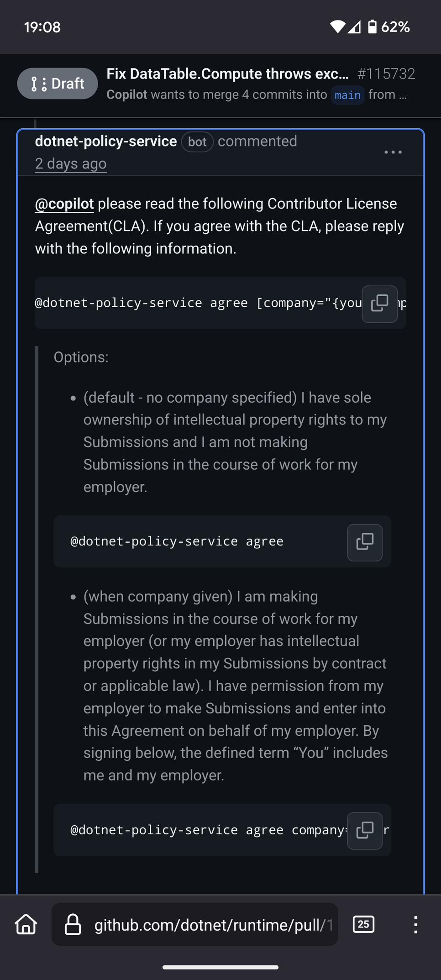Copy the 'agree company=' command at bottom

pyautogui.click(x=364, y=831)
